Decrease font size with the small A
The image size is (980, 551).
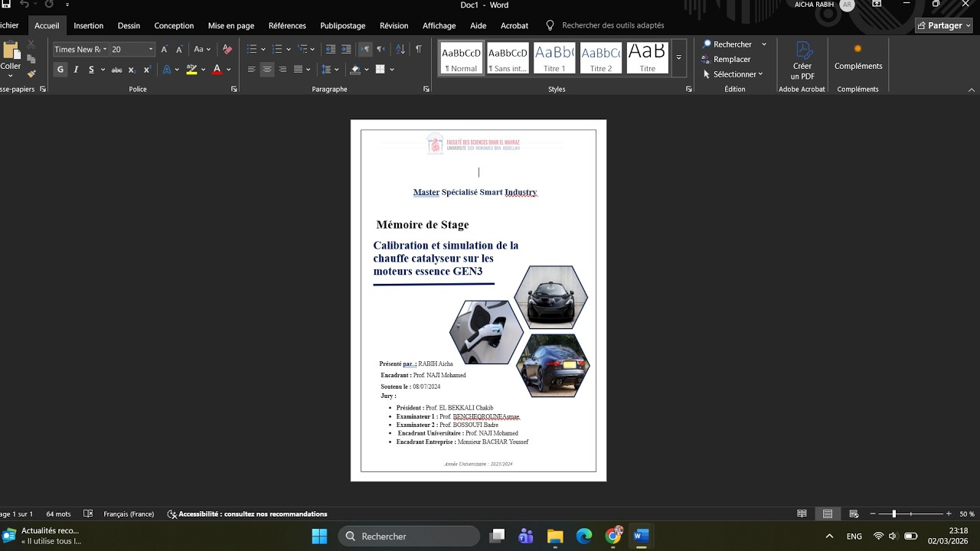coord(179,49)
